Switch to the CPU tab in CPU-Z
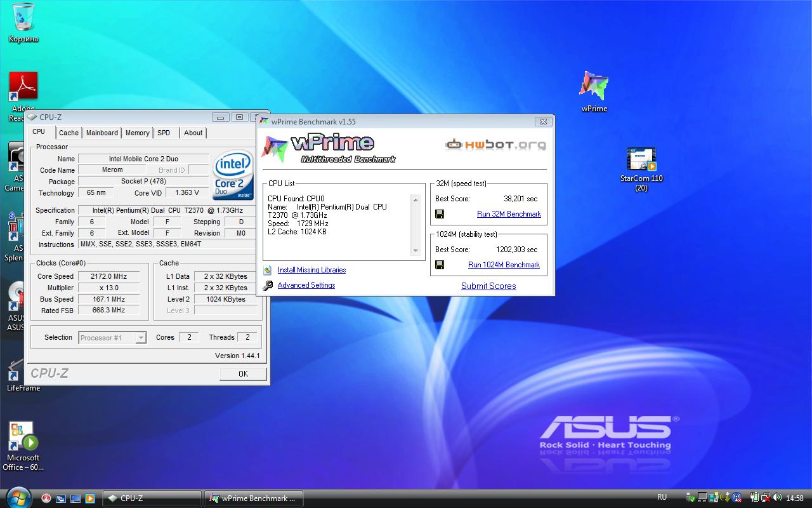812x508 pixels. pos(39,132)
